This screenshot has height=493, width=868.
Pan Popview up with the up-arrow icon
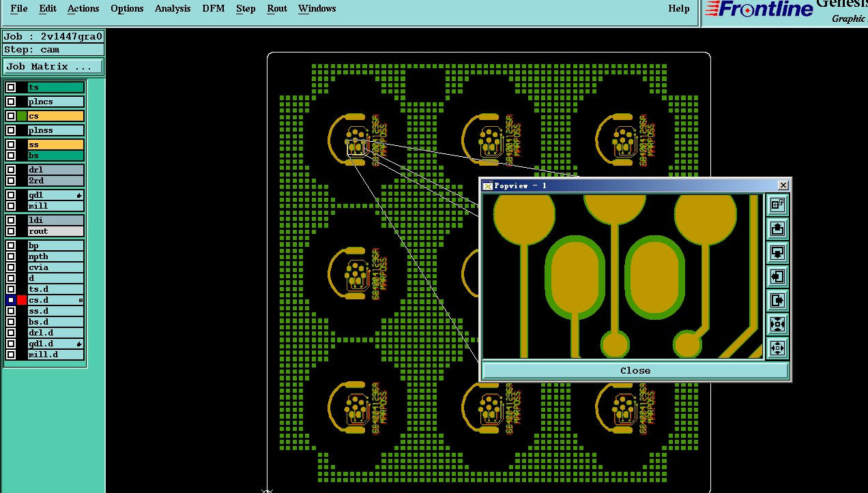pos(777,228)
